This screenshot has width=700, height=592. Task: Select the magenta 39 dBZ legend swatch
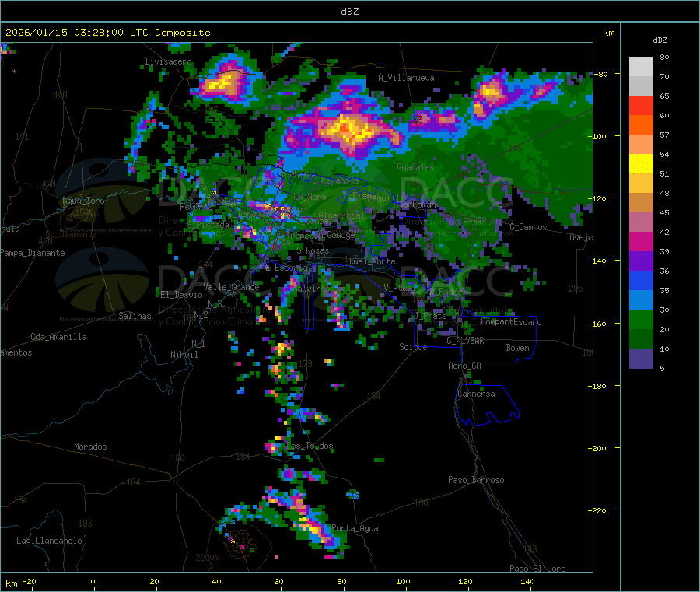click(641, 241)
